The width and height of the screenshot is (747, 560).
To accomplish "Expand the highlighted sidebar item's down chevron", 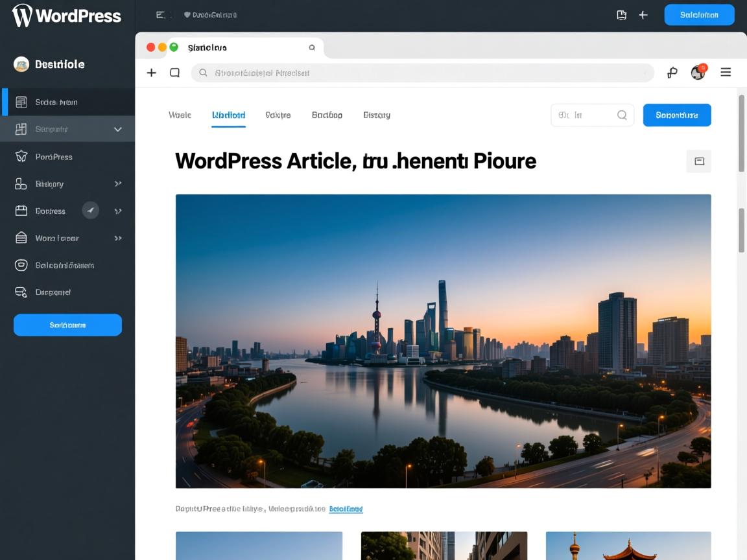I will [118, 130].
